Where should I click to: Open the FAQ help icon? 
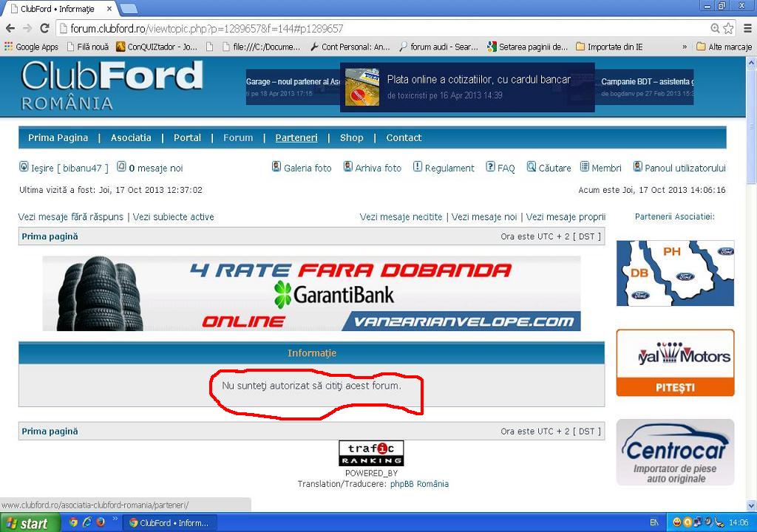pos(490,167)
